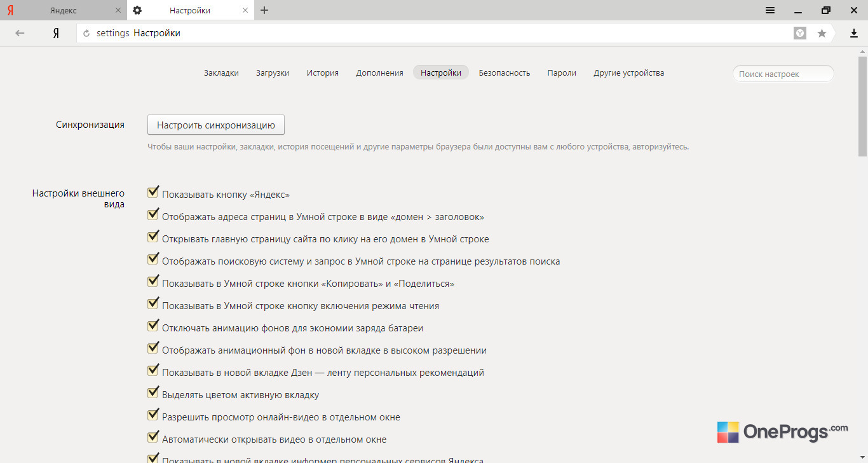Viewport: 868px width, 463px height.
Task: Open the downloads arrow icon
Action: (854, 33)
